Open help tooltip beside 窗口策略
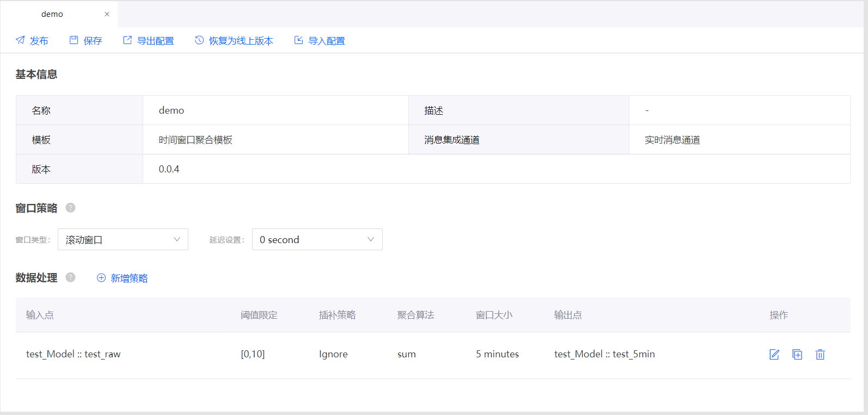868x415 pixels. (70, 208)
